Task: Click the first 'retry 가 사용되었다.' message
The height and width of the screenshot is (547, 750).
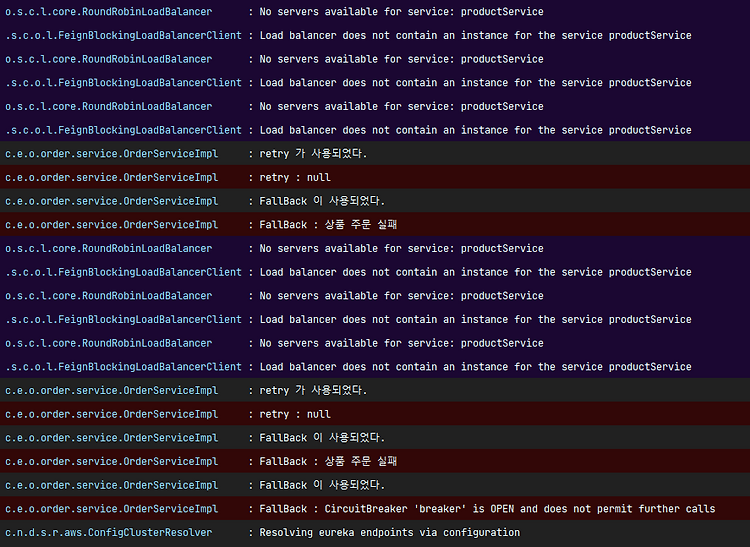Action: click(x=313, y=153)
